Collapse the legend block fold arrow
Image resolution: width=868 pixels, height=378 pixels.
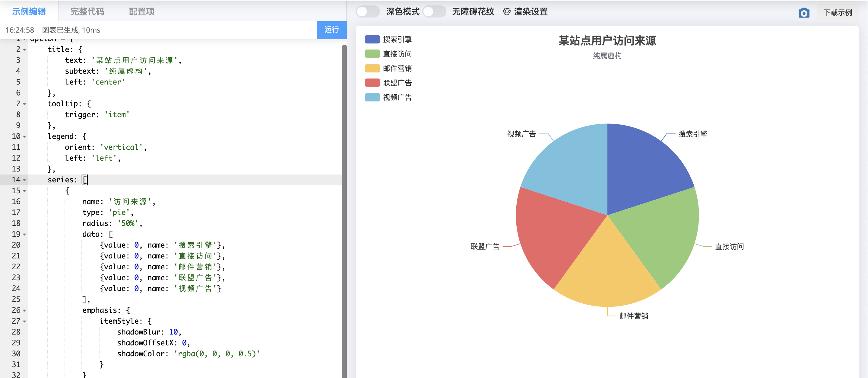tap(25, 137)
